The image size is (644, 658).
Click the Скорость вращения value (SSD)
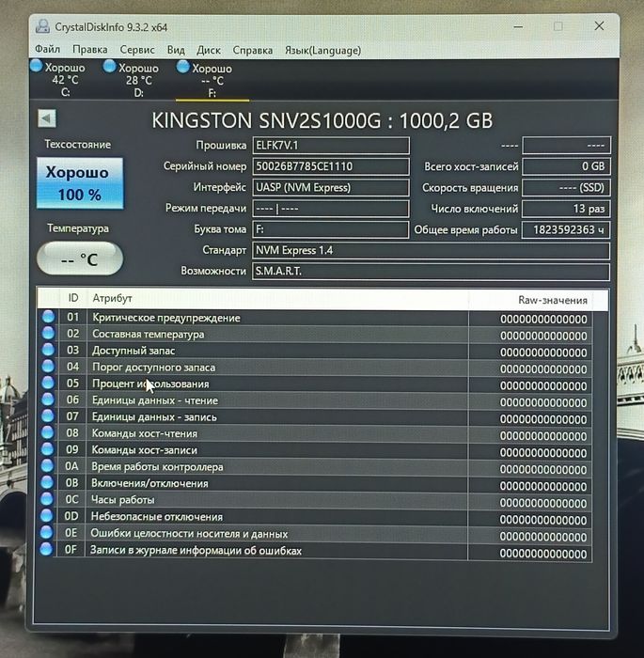pos(566,188)
